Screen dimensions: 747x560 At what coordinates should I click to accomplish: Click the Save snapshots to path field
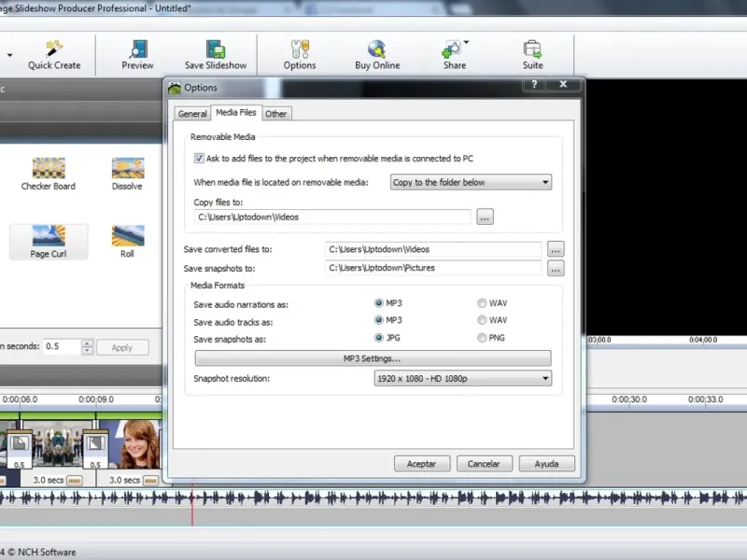point(433,268)
